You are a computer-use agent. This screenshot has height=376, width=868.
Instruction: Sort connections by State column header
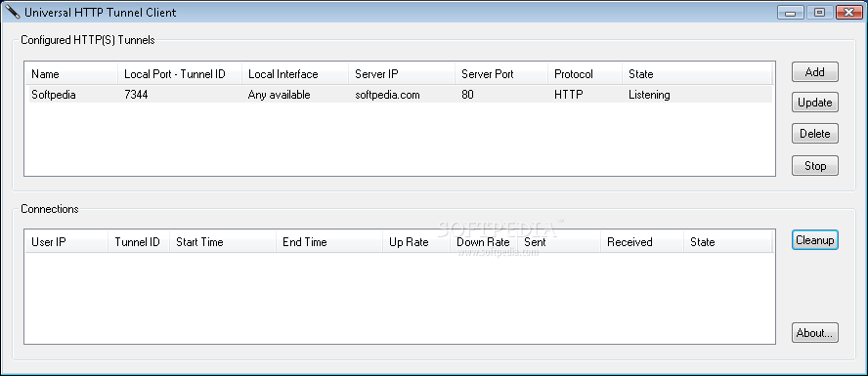coord(728,242)
